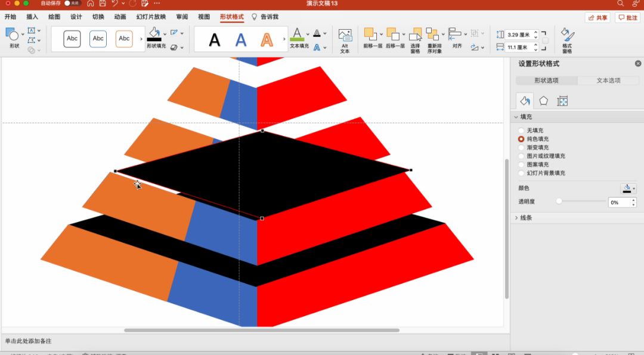The image size is (644, 355).
Task: Click the Text Effects glowing A icon
Action: point(317,47)
